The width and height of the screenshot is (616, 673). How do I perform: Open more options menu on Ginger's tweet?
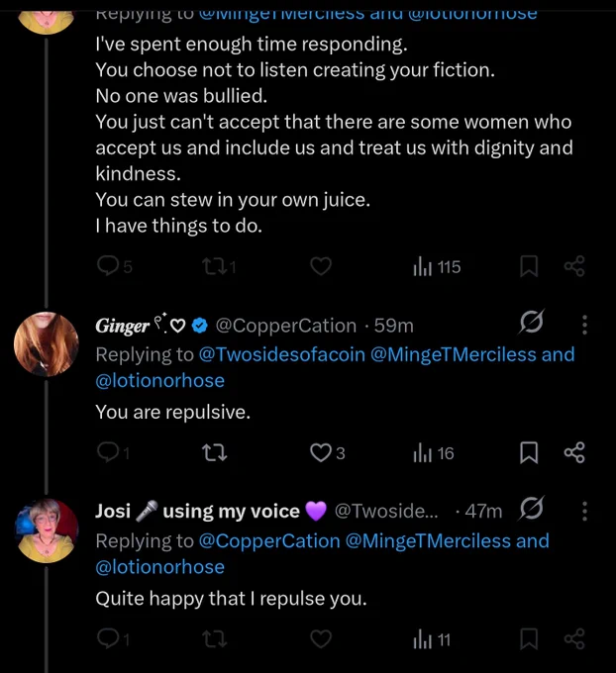pyautogui.click(x=584, y=325)
